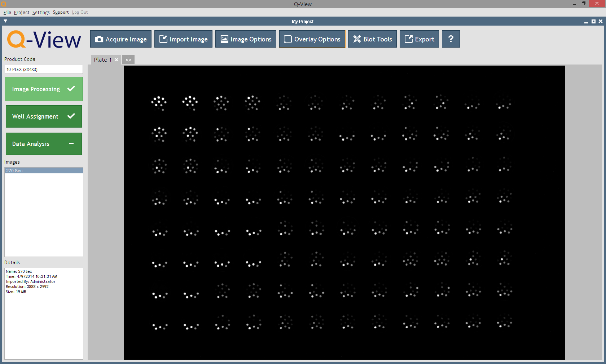Click the Product Code input field
Screen dimensions: 606x364
point(44,70)
